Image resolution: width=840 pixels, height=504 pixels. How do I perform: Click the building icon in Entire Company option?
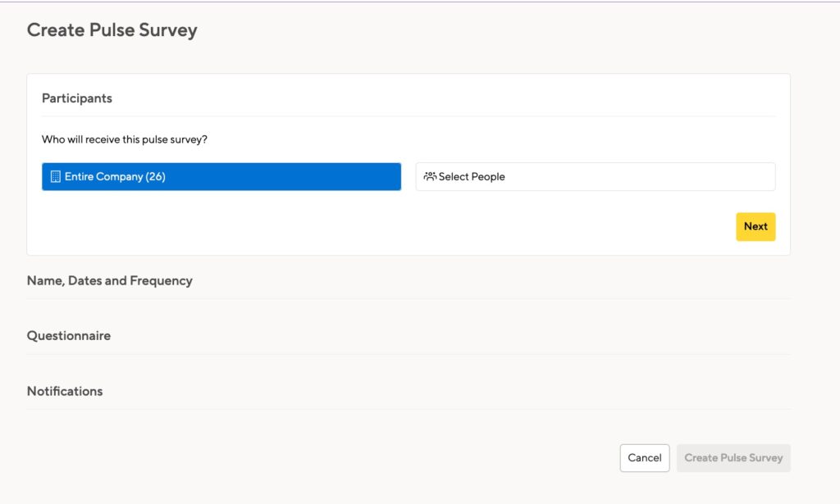tap(55, 176)
